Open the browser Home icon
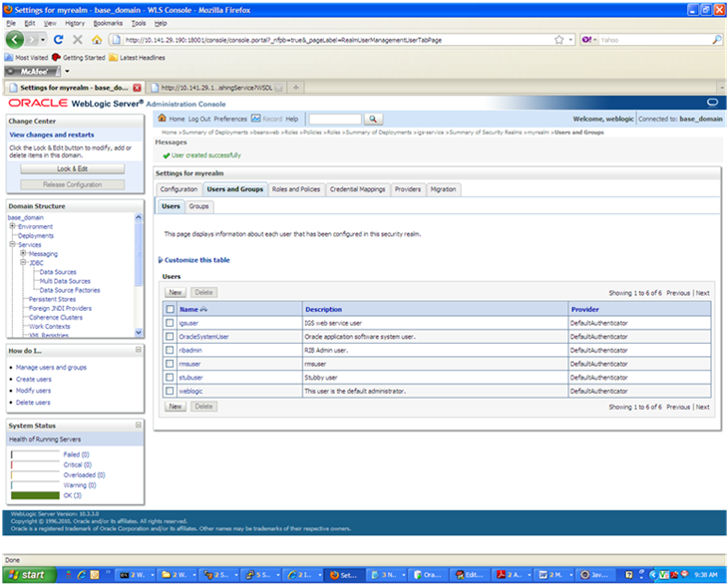Viewport: 728px width, 585px height. pyautogui.click(x=97, y=40)
